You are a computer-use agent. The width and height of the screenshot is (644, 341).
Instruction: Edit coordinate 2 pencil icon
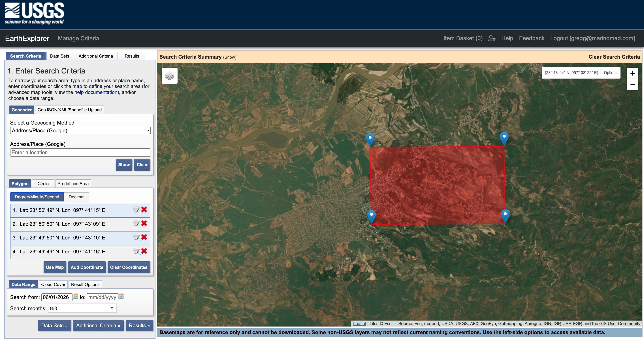137,223
